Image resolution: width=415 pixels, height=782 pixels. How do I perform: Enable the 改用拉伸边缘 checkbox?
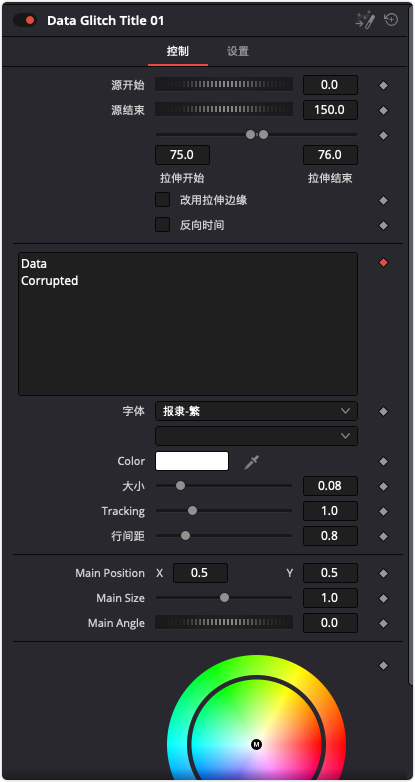pos(163,200)
